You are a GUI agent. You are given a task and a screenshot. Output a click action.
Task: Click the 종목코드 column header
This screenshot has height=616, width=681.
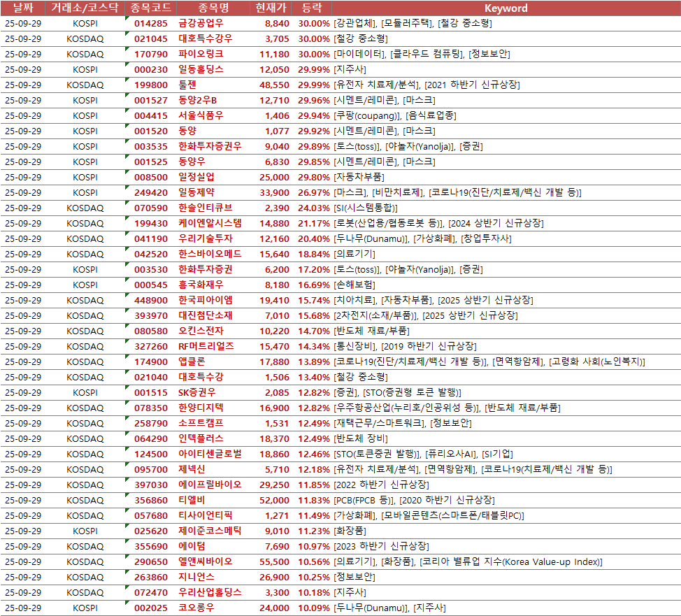click(151, 8)
